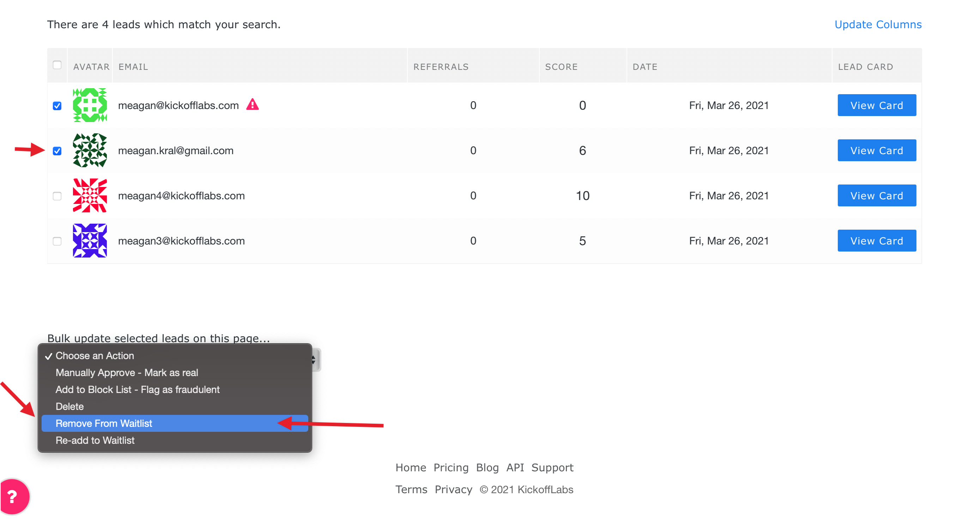The height and width of the screenshot is (520, 980).
Task: Click email meagan.kral@gmail.com
Action: click(175, 151)
